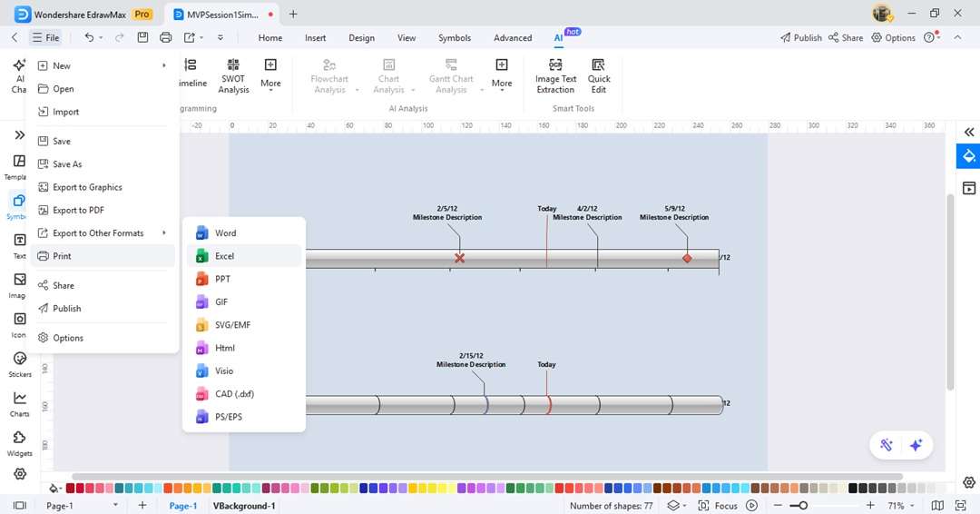
Task: Open the Fill style paint bucket panel
Action: pyautogui.click(x=969, y=156)
